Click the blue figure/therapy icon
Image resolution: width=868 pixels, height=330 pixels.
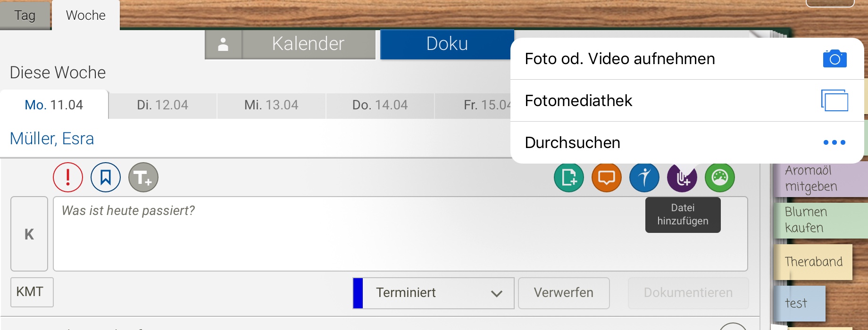pyautogui.click(x=644, y=177)
